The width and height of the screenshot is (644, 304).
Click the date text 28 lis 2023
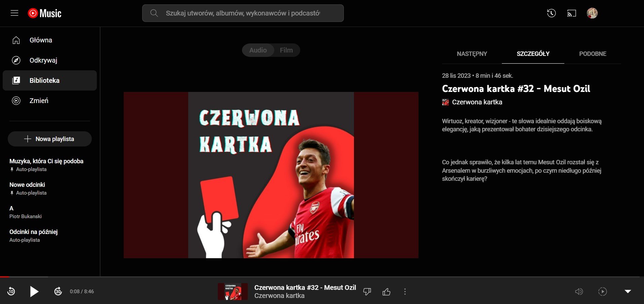[456, 76]
